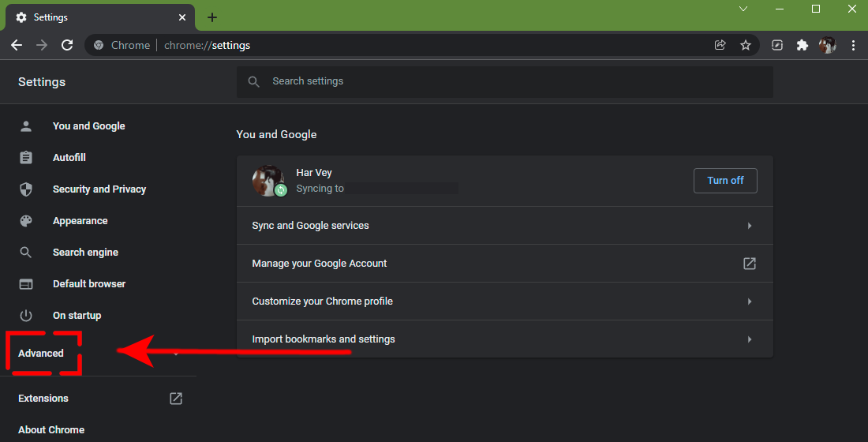Image resolution: width=868 pixels, height=442 pixels.
Task: Click the share page icon in address bar
Action: 720,46
